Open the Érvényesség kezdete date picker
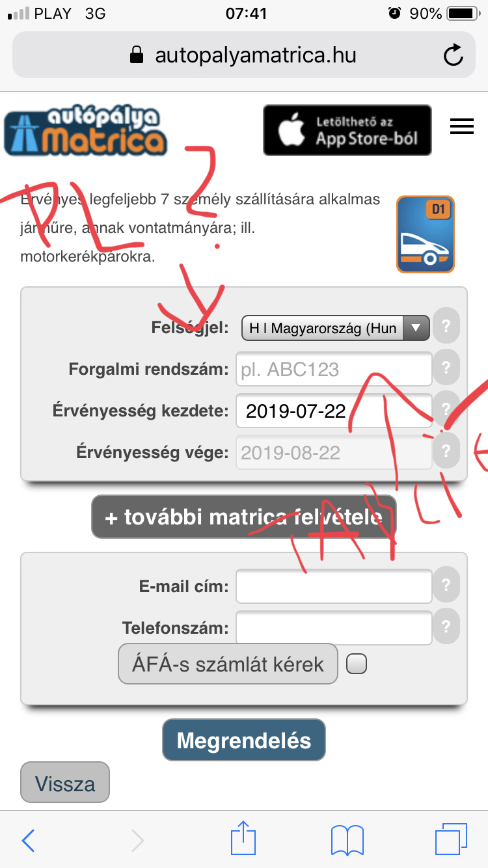 (x=334, y=411)
